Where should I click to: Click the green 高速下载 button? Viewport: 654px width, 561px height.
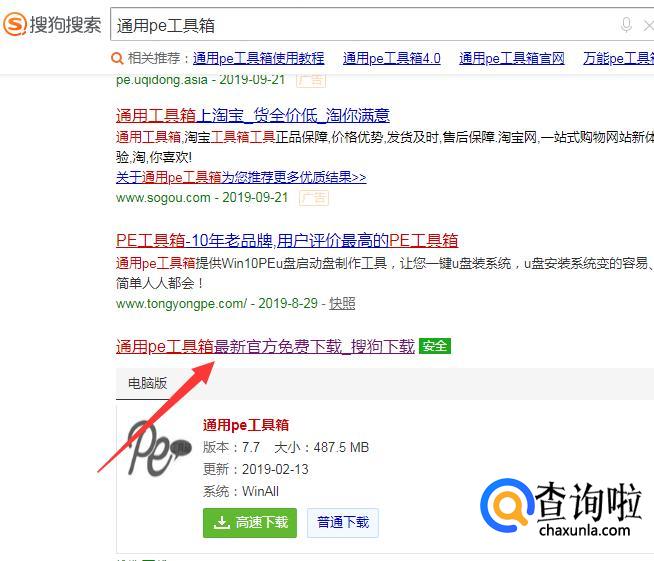pos(250,522)
